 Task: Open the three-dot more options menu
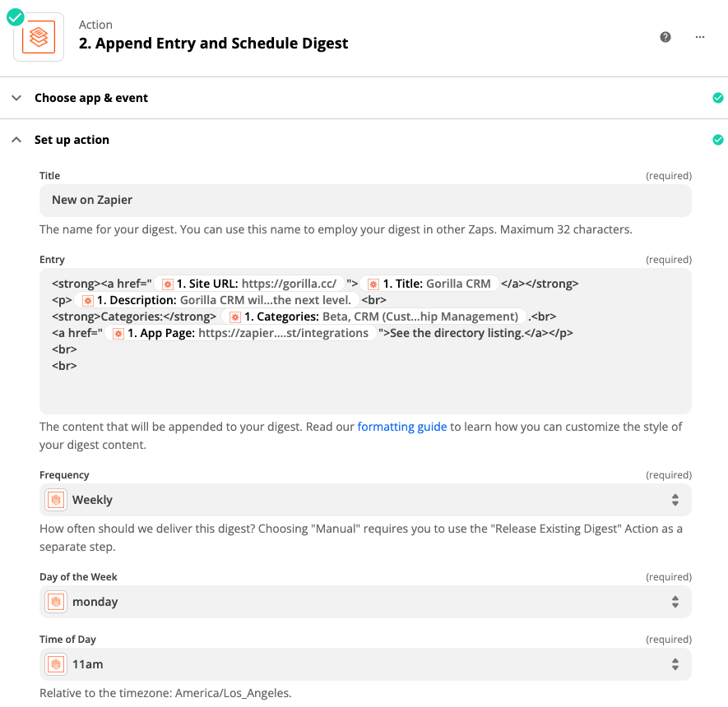(700, 37)
